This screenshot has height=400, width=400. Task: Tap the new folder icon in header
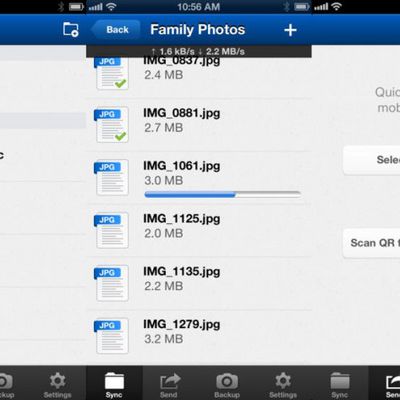pyautogui.click(x=71, y=29)
